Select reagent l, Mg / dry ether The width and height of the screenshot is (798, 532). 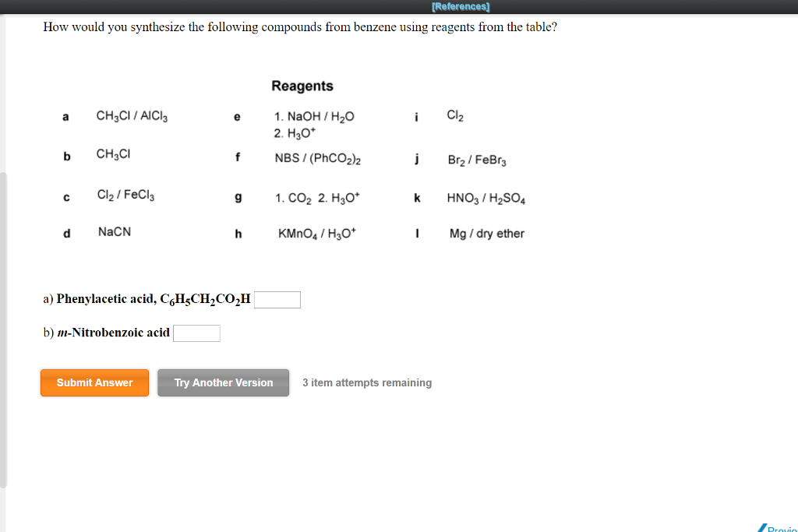click(x=486, y=233)
